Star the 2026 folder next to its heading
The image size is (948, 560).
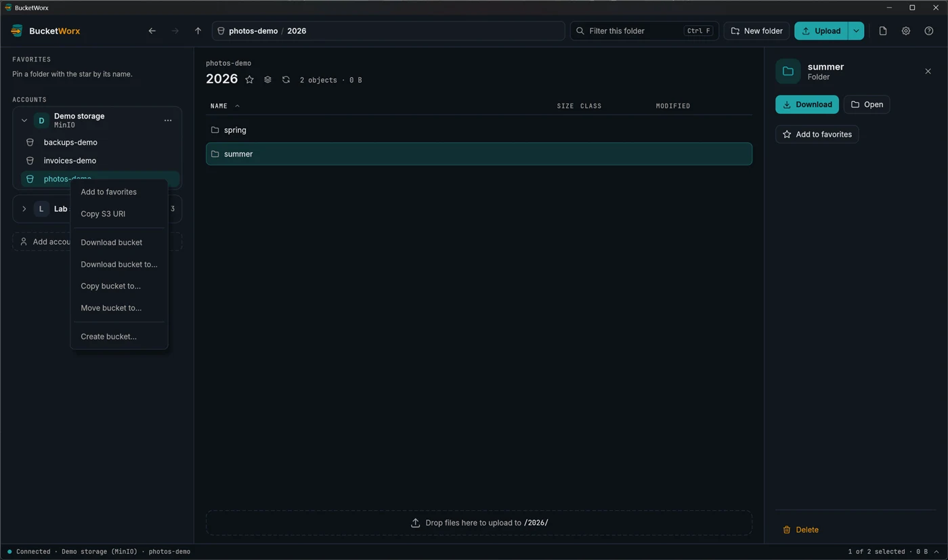tap(249, 80)
